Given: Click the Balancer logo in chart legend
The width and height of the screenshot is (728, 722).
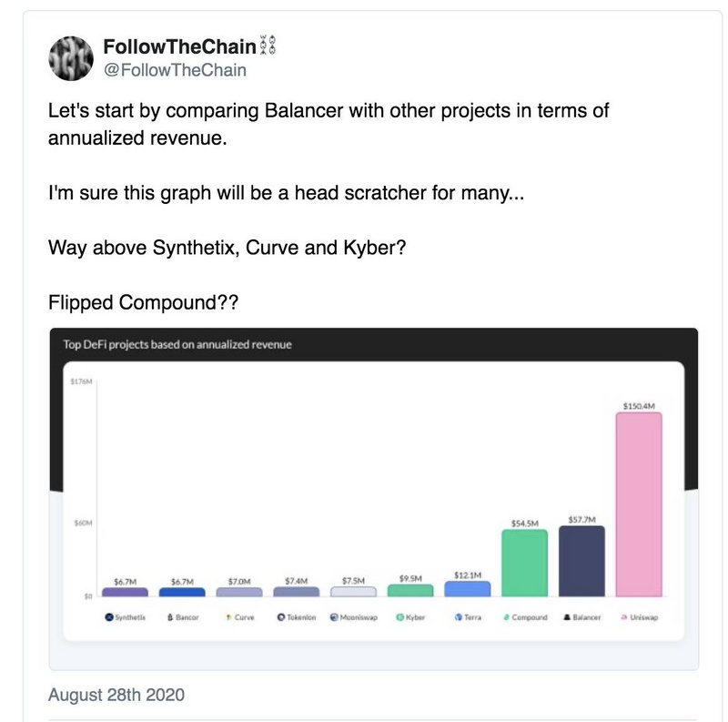Looking at the screenshot, I should coord(566,617).
